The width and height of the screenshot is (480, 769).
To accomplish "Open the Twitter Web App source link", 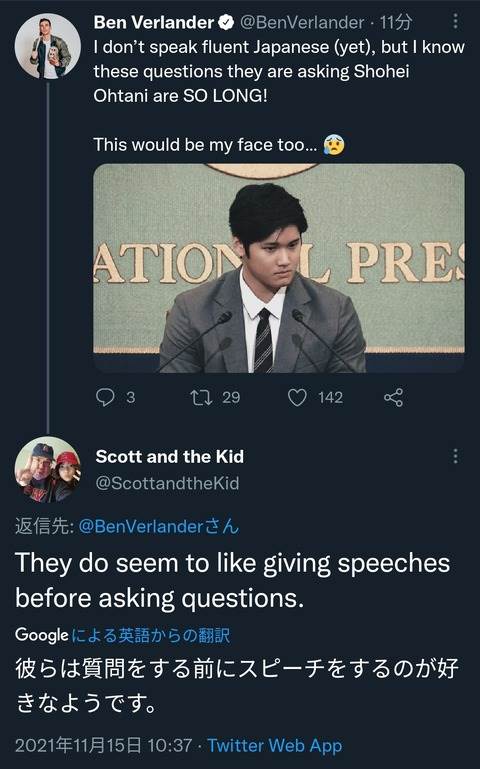I will 275,745.
